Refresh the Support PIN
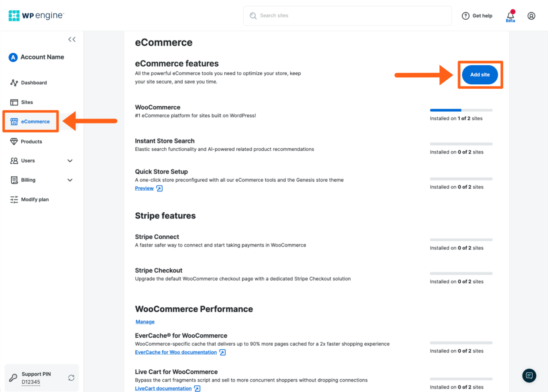548x392 pixels. [71, 378]
